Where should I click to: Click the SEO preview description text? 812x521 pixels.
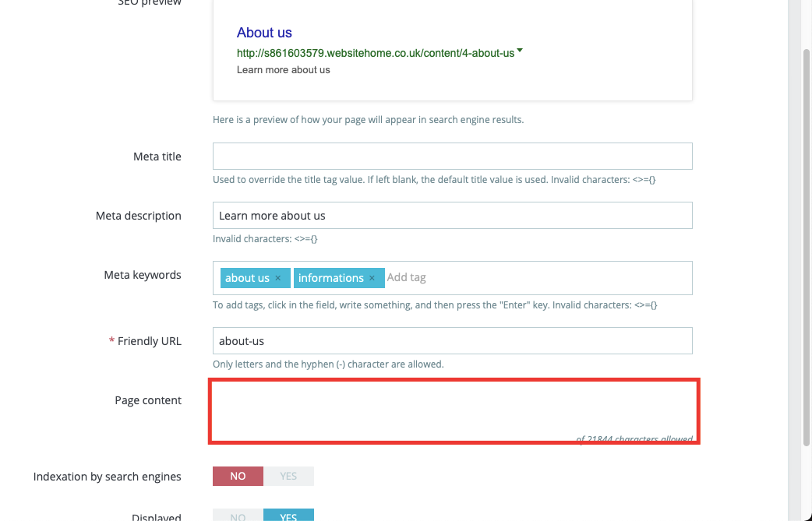coord(284,70)
